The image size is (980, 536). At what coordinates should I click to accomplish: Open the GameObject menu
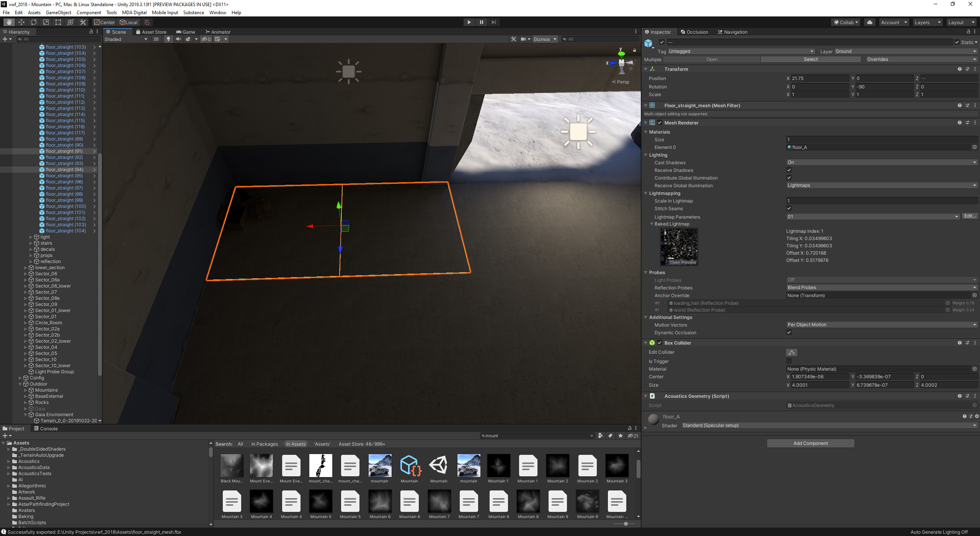pyautogui.click(x=58, y=12)
